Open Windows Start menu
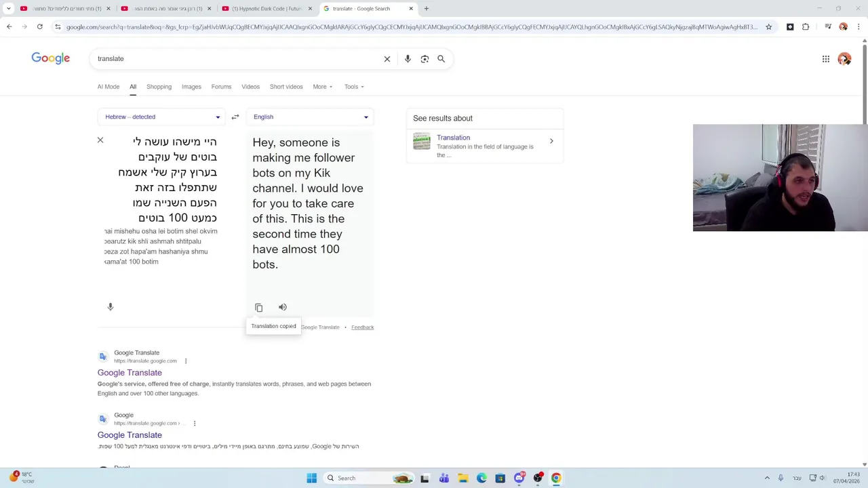Screen dimensions: 868x488 click(x=311, y=479)
